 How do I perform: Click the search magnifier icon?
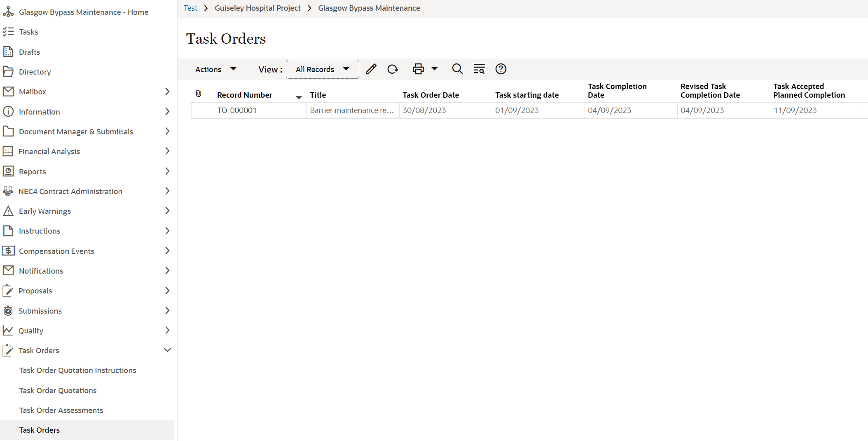coord(457,69)
